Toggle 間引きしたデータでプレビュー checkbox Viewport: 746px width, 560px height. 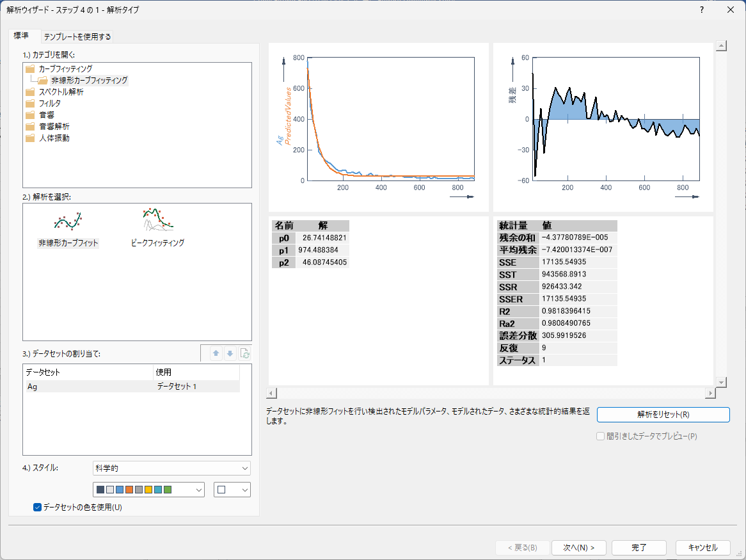600,436
